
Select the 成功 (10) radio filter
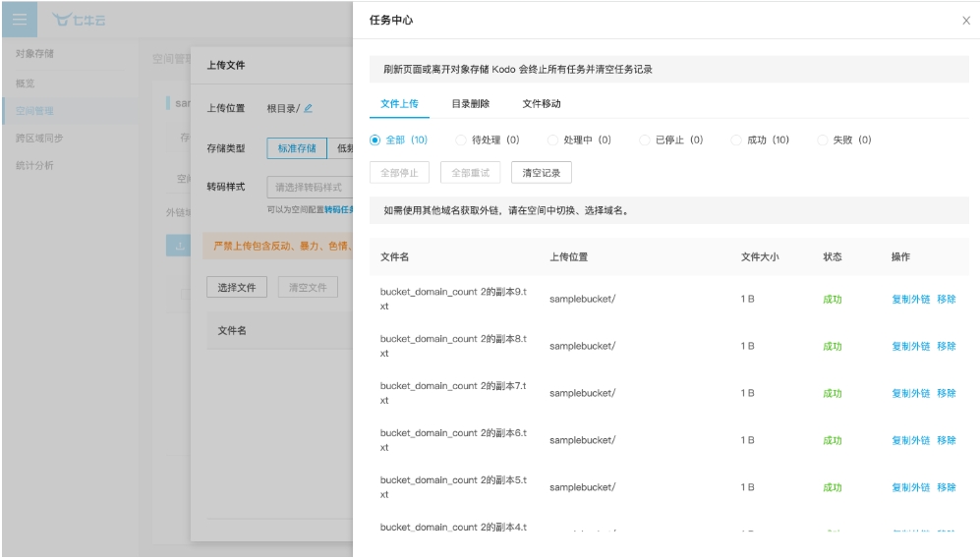760,140
